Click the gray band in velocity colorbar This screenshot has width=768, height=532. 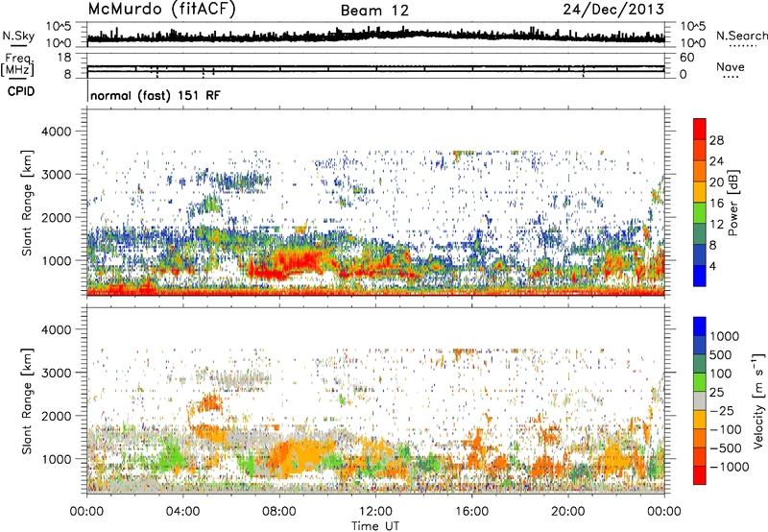pyautogui.click(x=700, y=400)
